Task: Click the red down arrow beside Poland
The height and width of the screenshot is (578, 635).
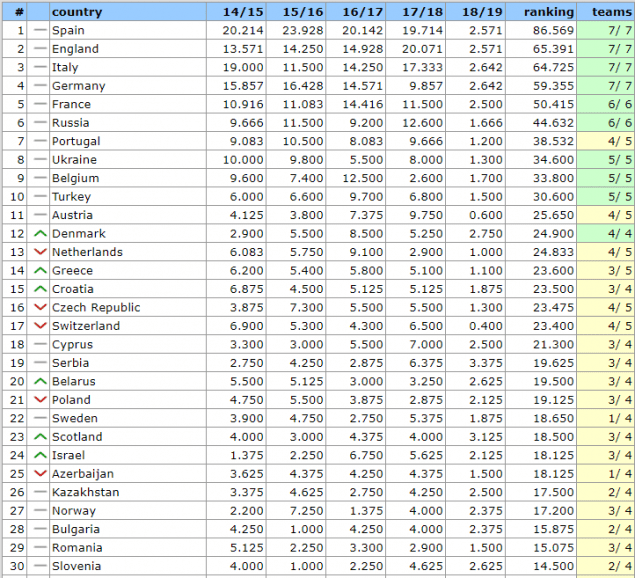Action: click(x=40, y=400)
